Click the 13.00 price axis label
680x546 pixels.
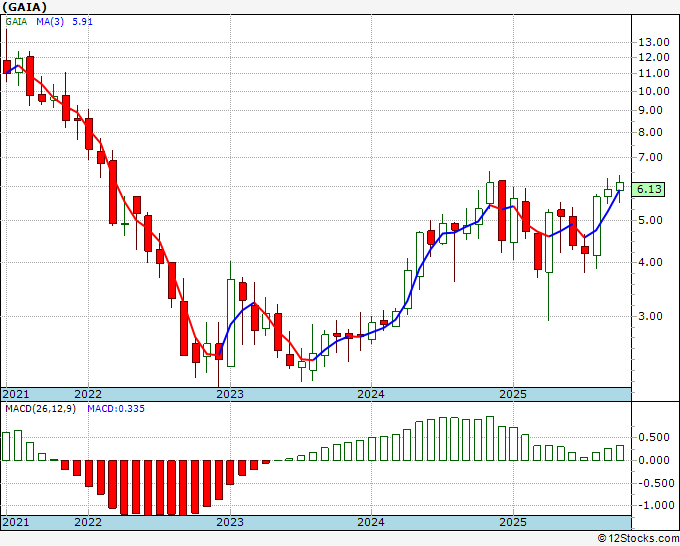click(654, 42)
